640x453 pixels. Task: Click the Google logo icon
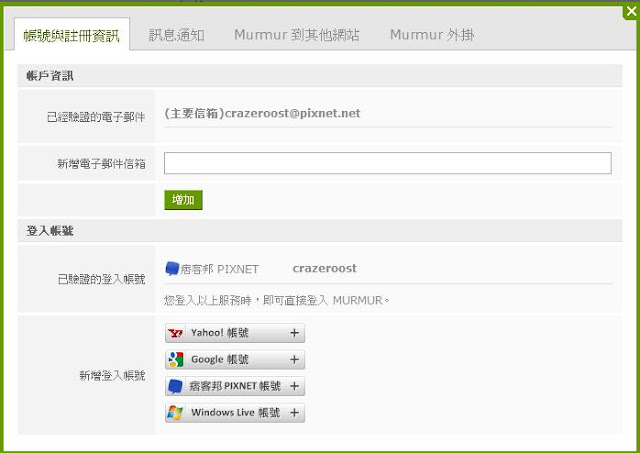coord(176,360)
